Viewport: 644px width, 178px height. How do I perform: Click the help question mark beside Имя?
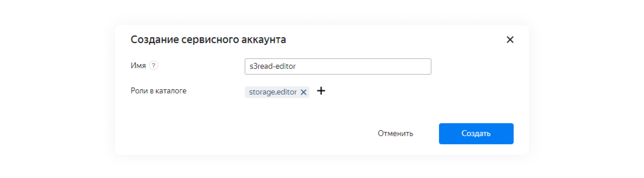click(x=153, y=66)
